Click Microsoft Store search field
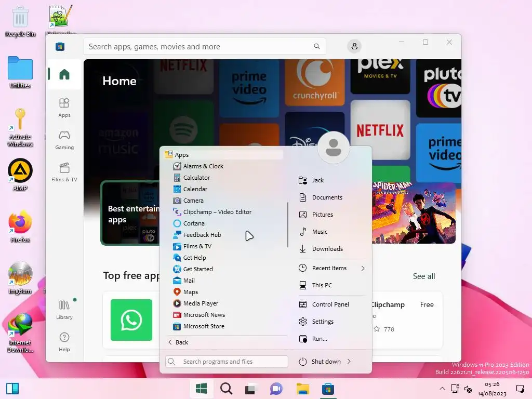Screen dimensions: 532x399 pos(205,46)
